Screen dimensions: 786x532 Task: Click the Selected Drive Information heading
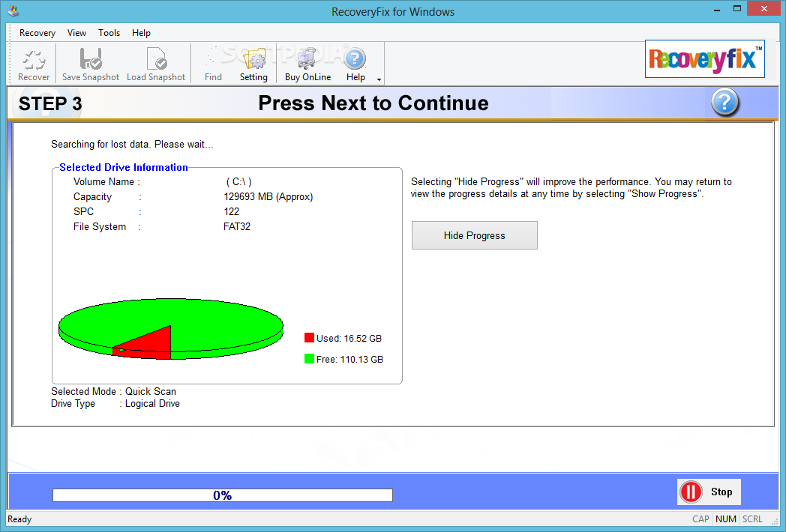(123, 167)
